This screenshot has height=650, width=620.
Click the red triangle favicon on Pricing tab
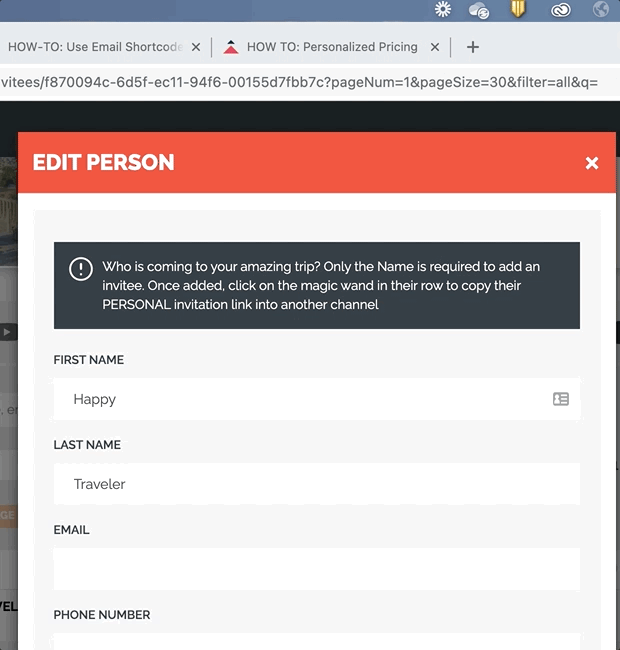[x=231, y=47]
